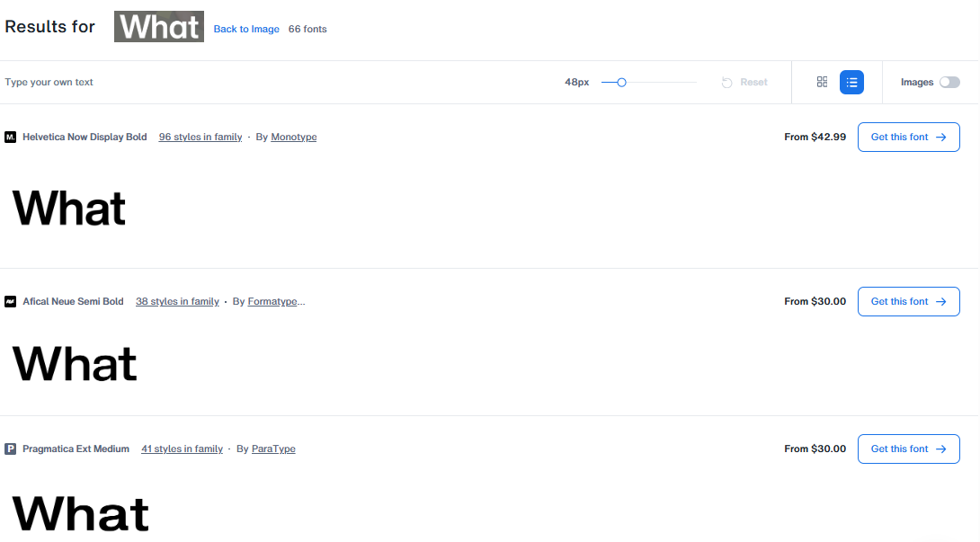This screenshot has height=542, width=980.
Task: Open Monotype foundry logo icon
Action: (x=11, y=137)
